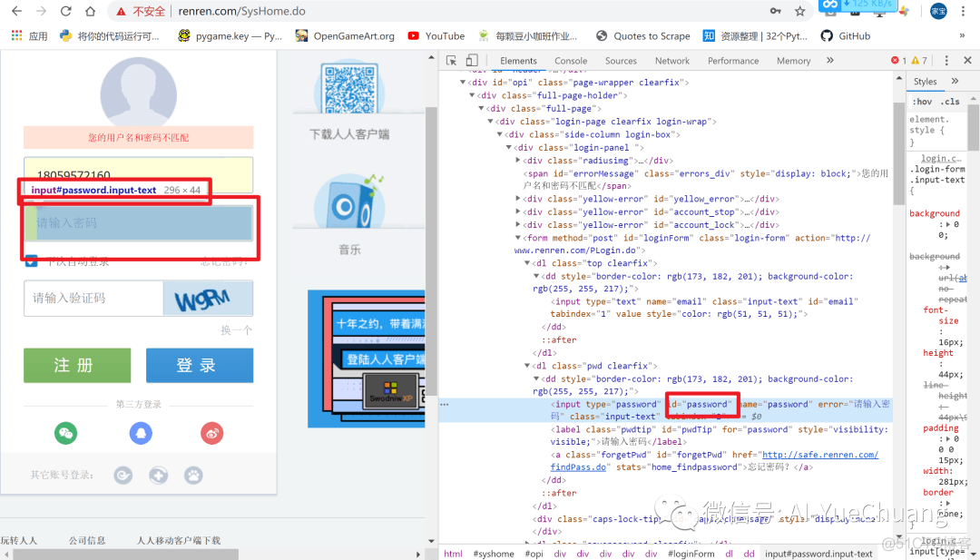The height and width of the screenshot is (560, 980).
Task: Click the 下载人人客户端 QR code
Action: [350, 88]
